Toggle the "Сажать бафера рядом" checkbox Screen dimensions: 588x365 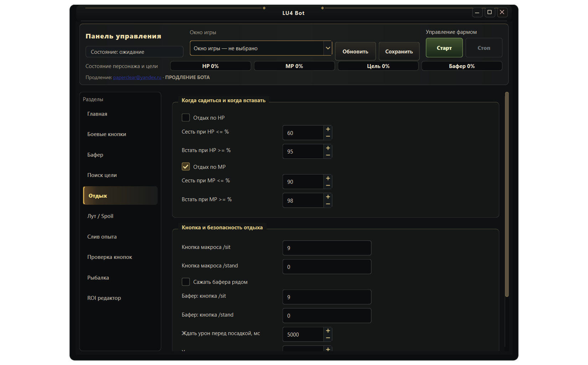click(186, 282)
